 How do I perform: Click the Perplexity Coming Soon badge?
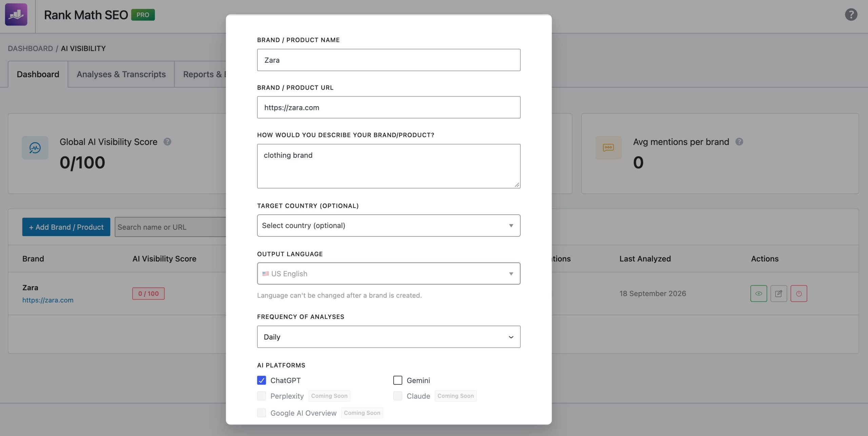(x=329, y=396)
